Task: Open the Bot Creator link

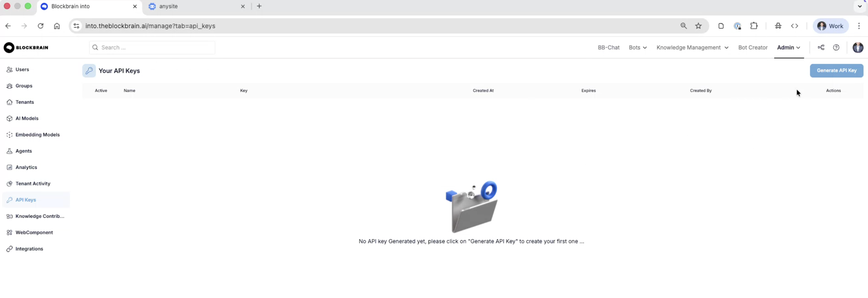Action: click(x=753, y=48)
